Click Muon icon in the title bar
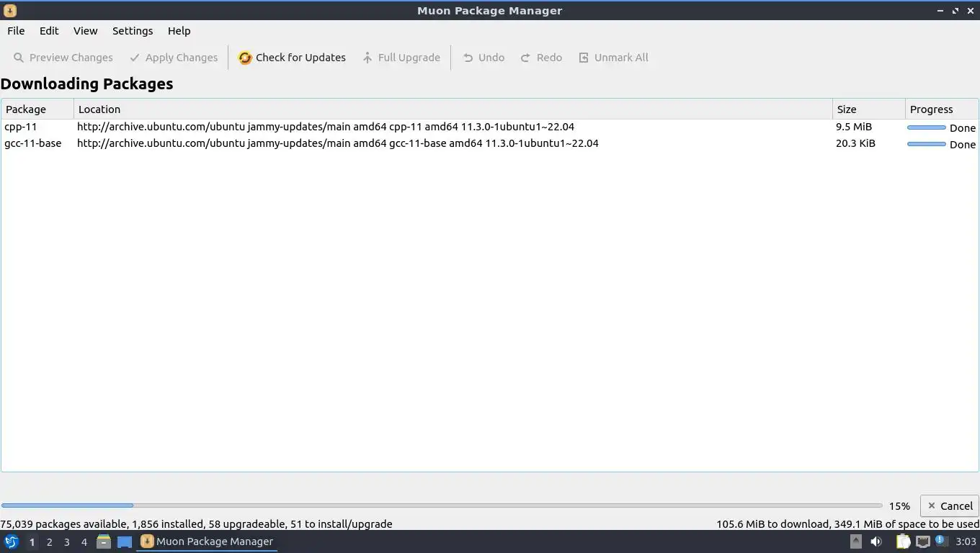Image resolution: width=980 pixels, height=553 pixels. [x=9, y=11]
